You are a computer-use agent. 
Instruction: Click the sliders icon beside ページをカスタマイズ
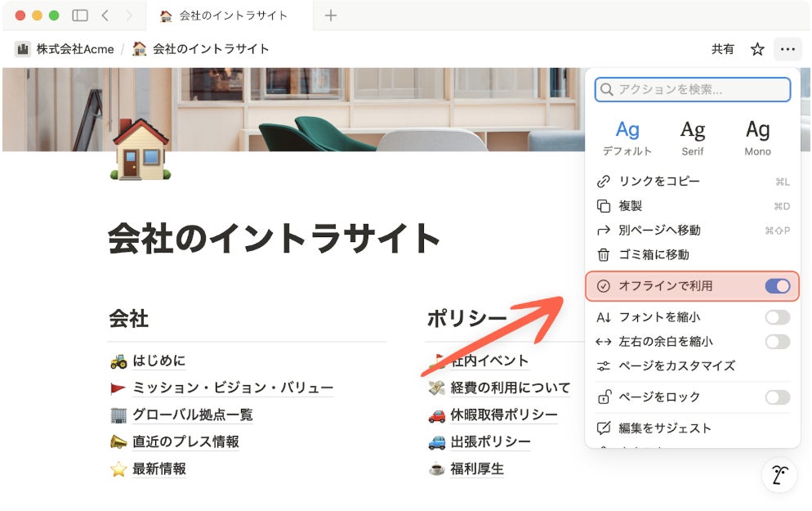click(604, 366)
